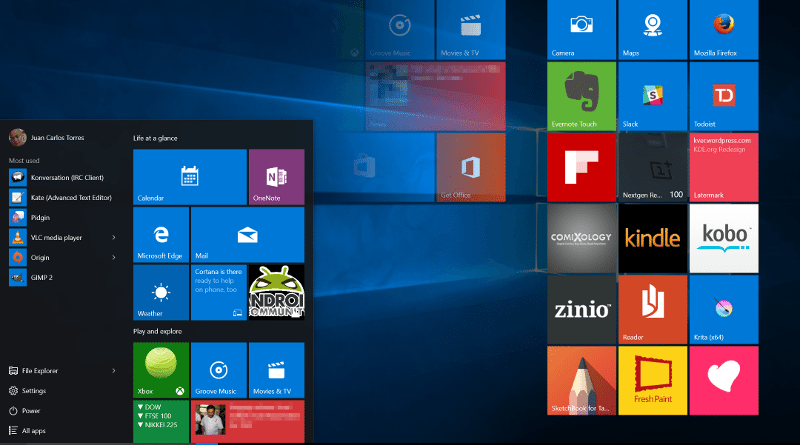Screen dimensions: 800x445
Task: Launch the comiXology tile
Action: click(581, 238)
